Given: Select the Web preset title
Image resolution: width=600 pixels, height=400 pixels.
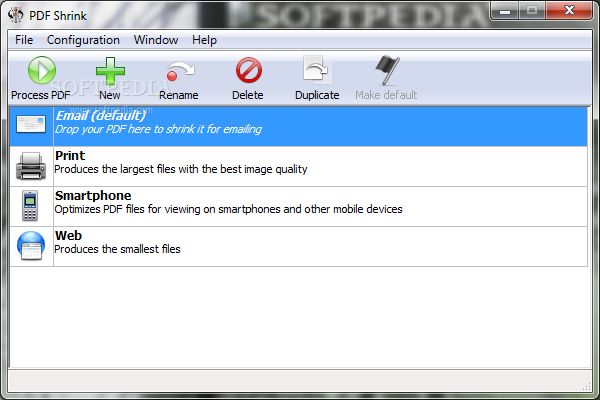Looking at the screenshot, I should point(68,235).
